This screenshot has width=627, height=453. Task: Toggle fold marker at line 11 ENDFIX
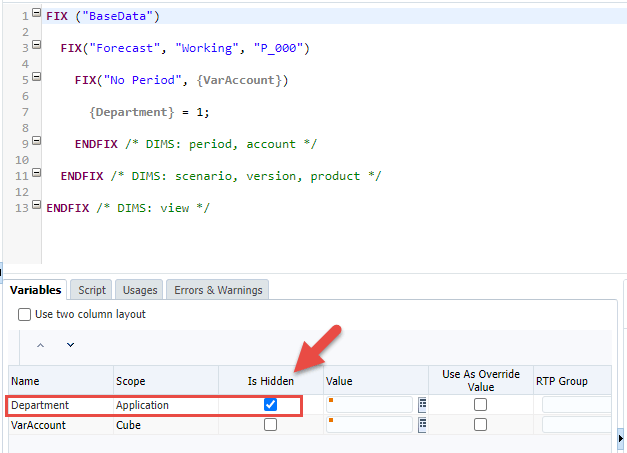(x=37, y=170)
